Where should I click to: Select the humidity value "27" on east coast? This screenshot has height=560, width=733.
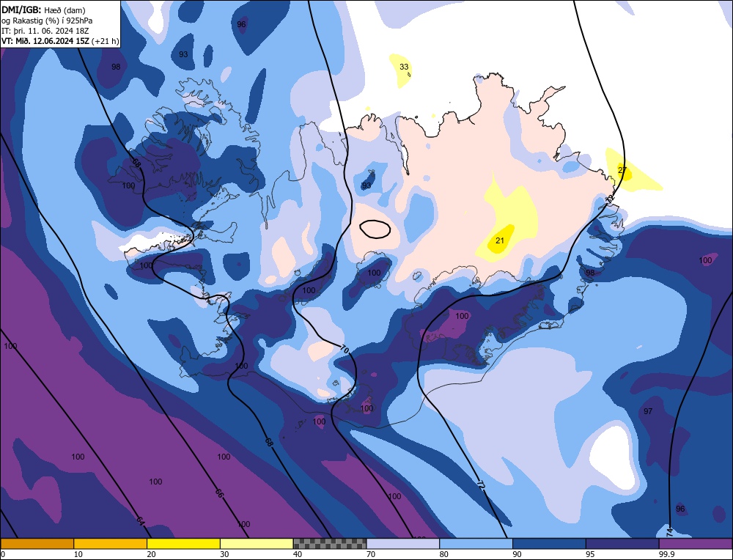point(622,170)
